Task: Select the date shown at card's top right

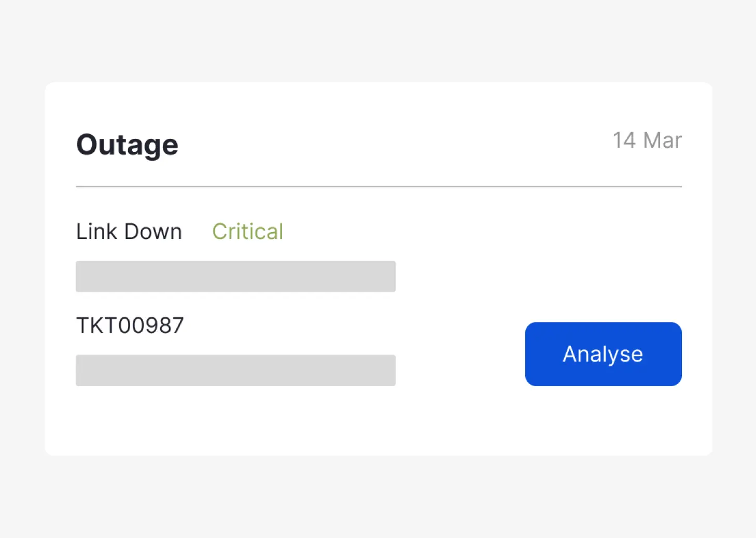Action: click(x=647, y=140)
